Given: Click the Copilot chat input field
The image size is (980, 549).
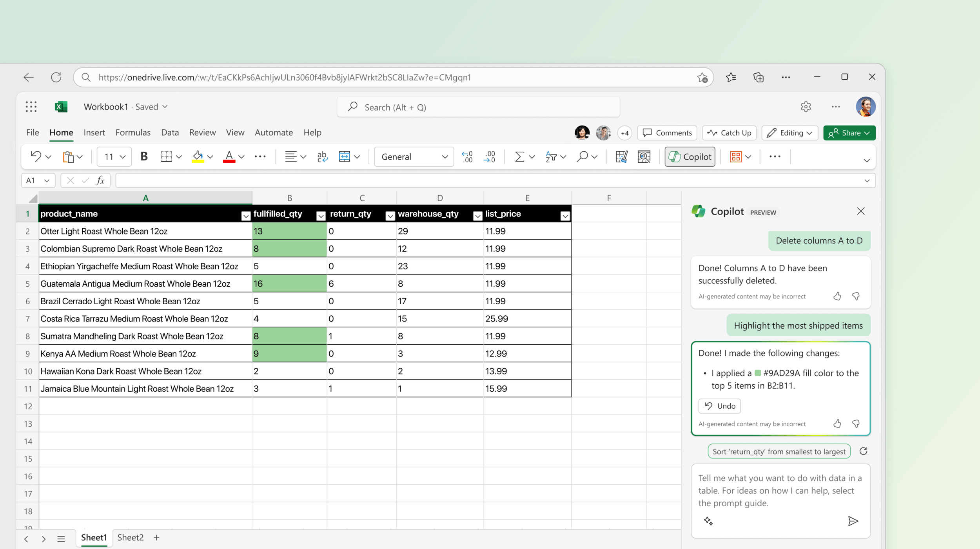Looking at the screenshot, I should click(781, 491).
